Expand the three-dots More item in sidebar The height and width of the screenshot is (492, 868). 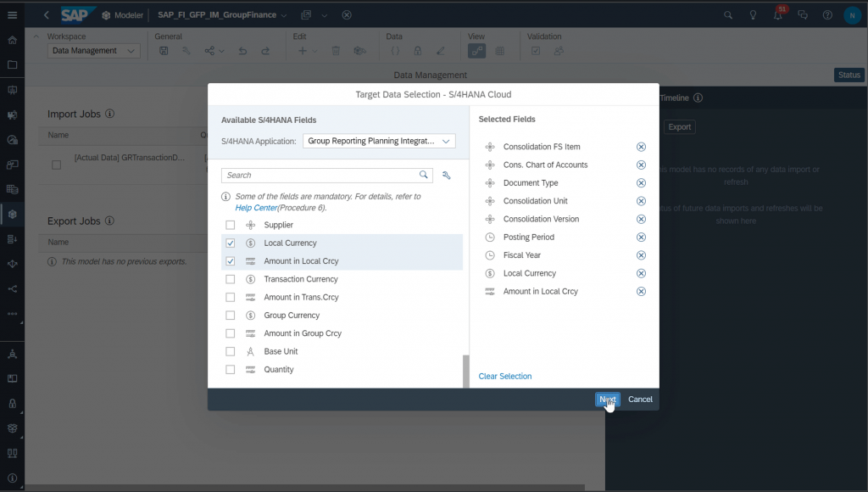(12, 314)
